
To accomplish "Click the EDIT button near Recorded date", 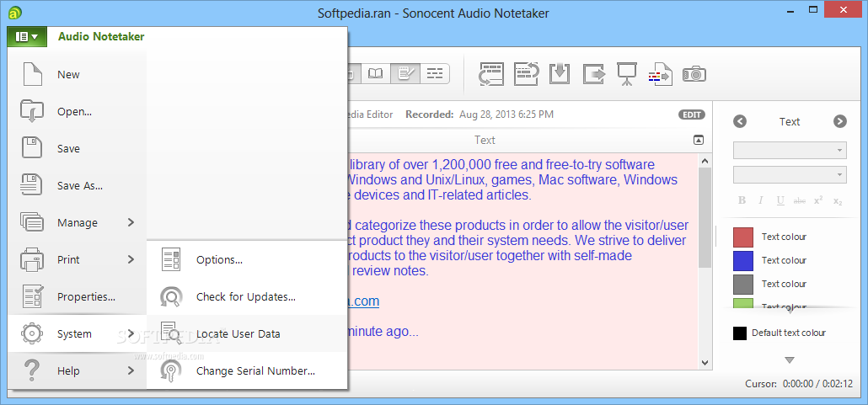I will click(x=691, y=115).
